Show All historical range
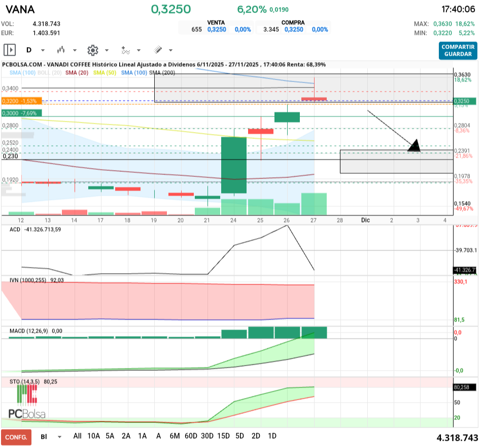485x448 pixels. pyautogui.click(x=77, y=436)
